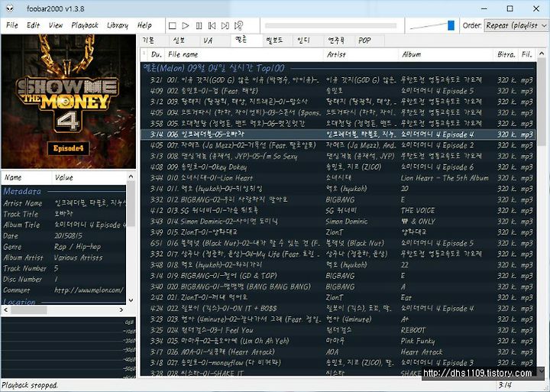Image resolution: width=550 pixels, height=392 pixels.
Task: Select track 027 moneyflow
Action: pos(338,363)
